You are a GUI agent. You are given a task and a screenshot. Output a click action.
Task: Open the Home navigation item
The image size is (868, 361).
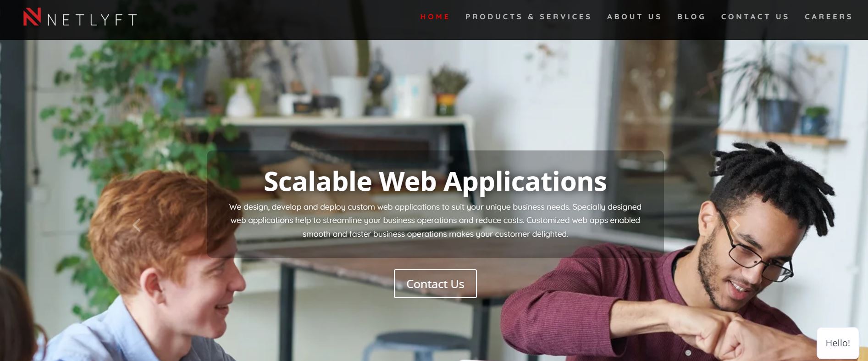[435, 17]
